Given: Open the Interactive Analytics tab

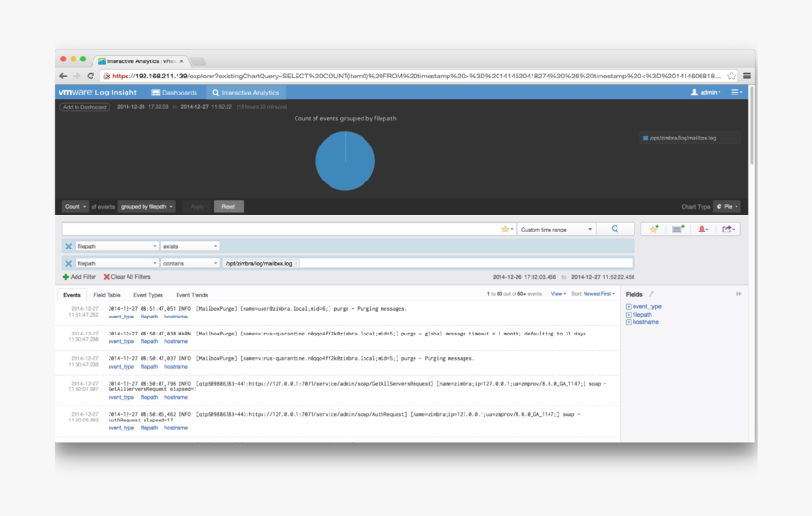Looking at the screenshot, I should pyautogui.click(x=245, y=93).
